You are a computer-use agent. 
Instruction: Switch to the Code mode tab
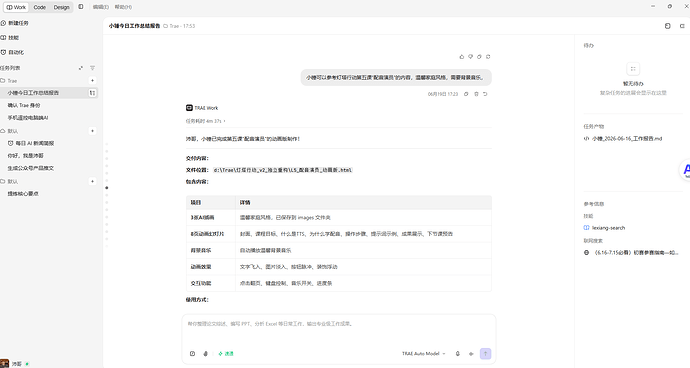click(x=40, y=7)
